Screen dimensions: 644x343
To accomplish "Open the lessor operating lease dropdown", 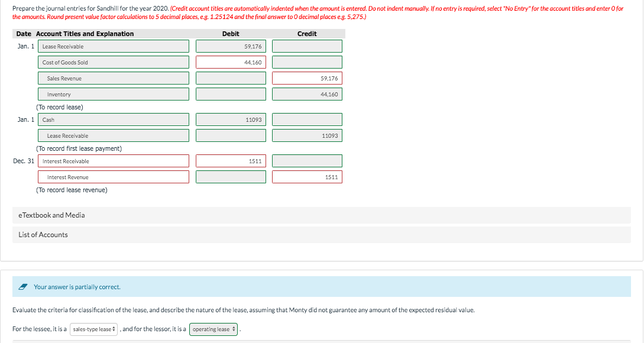I will coord(213,329).
